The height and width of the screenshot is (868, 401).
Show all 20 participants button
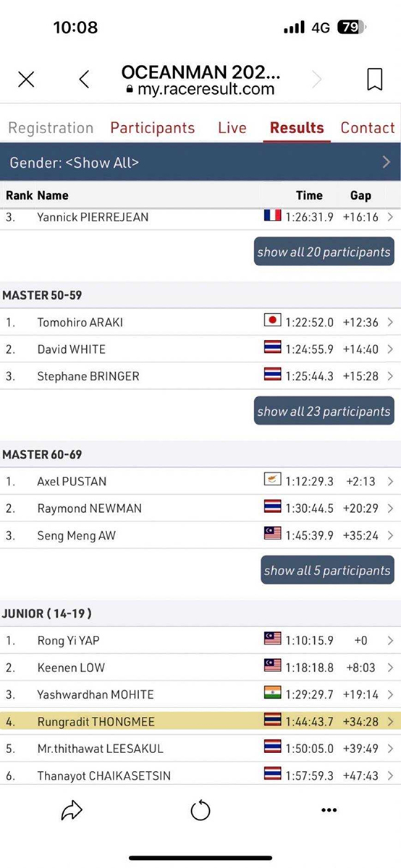[x=324, y=252]
